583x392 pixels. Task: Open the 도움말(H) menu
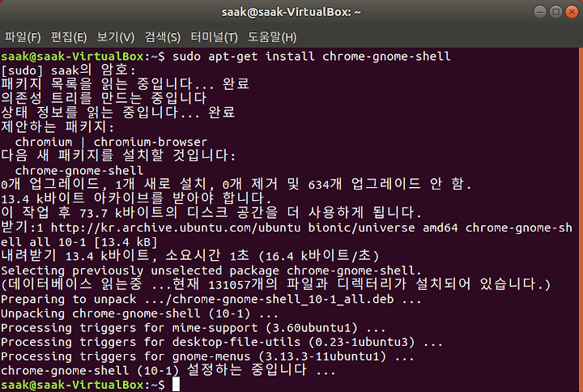pos(272,37)
